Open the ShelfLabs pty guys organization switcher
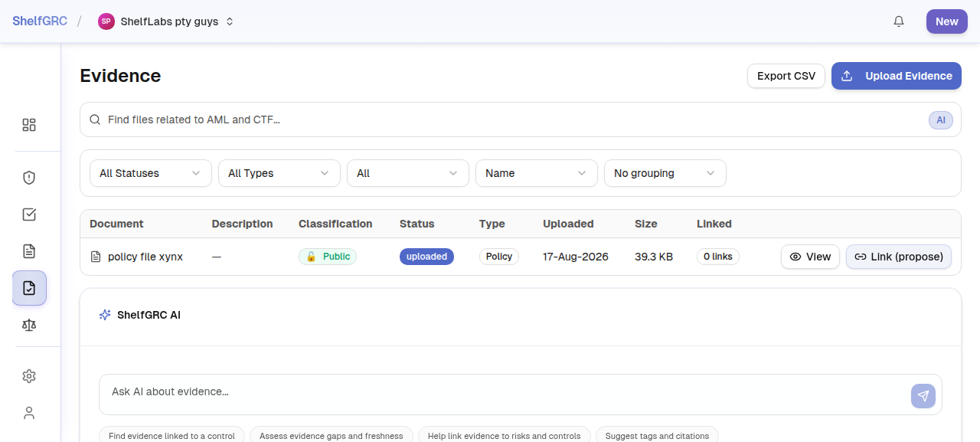 pos(166,21)
